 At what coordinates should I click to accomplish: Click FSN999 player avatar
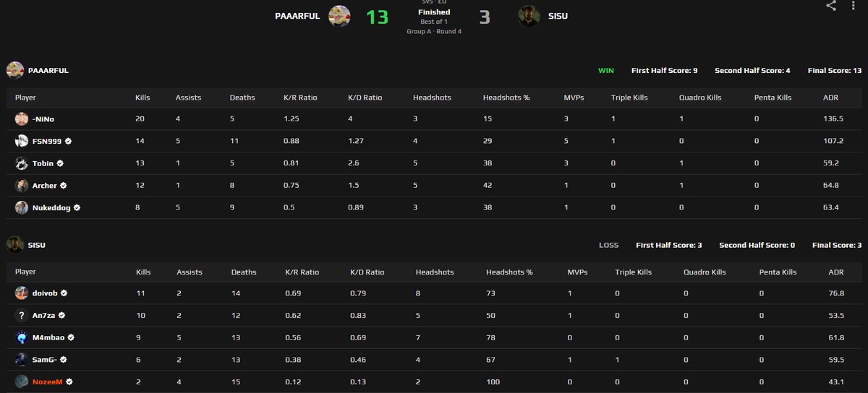click(22, 141)
